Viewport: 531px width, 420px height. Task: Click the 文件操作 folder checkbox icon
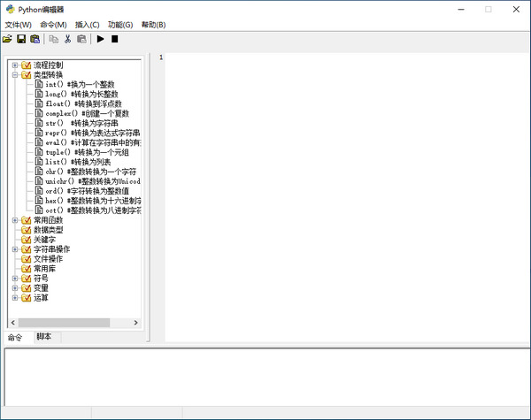pyautogui.click(x=26, y=259)
